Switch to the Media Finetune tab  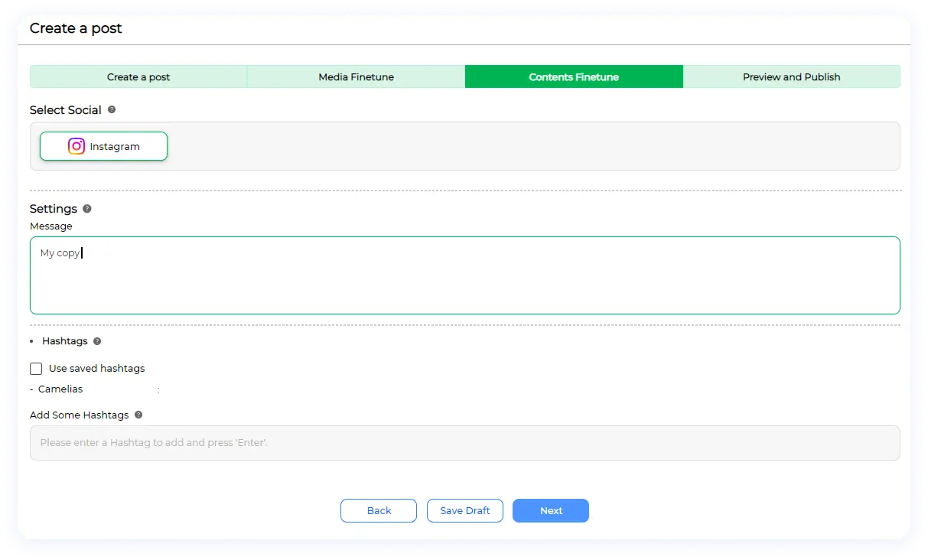356,77
